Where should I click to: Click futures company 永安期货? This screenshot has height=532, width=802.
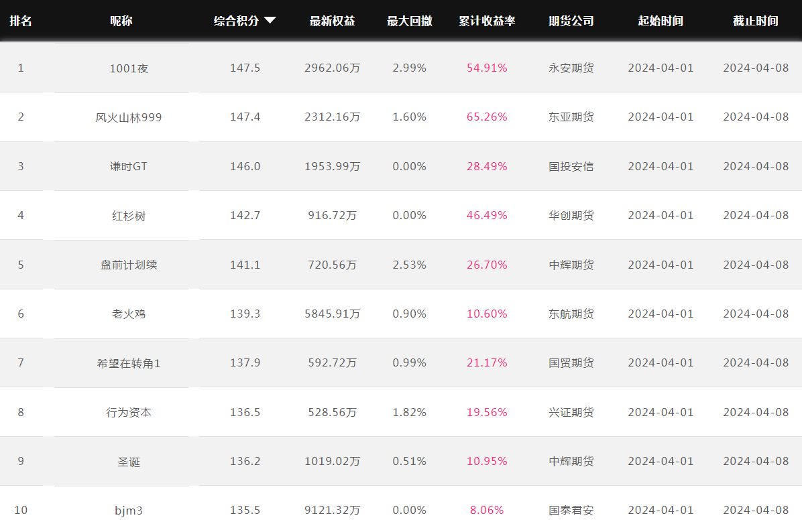[571, 68]
